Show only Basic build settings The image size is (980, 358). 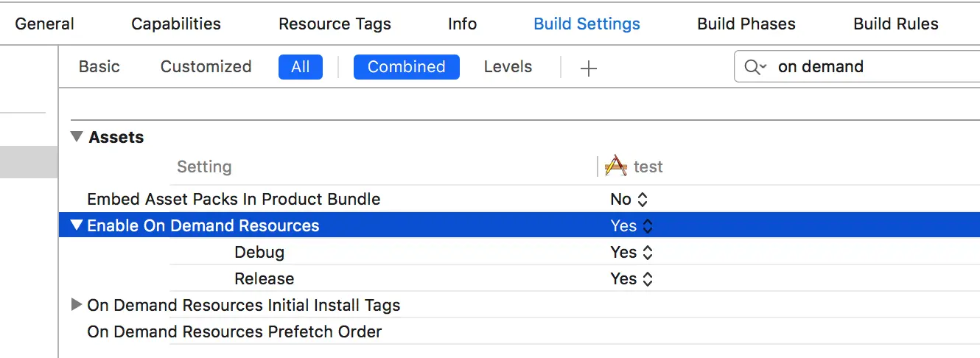tap(99, 67)
